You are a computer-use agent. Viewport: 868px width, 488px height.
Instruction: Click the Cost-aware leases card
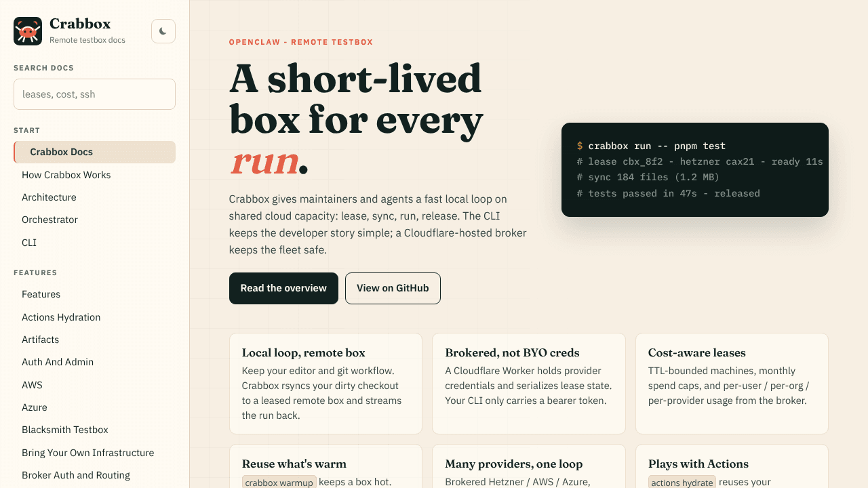tap(732, 384)
